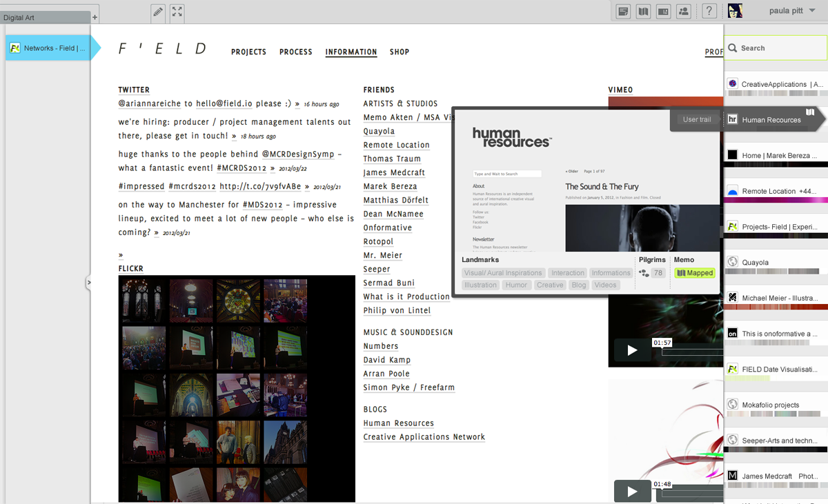
Task: Open the Human Resources blog link
Action: [399, 423]
